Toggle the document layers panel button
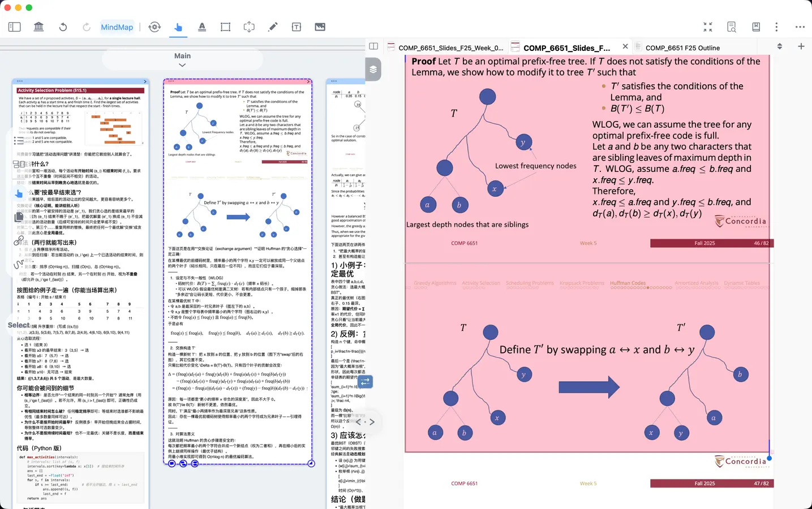812x509 pixels. [373, 70]
